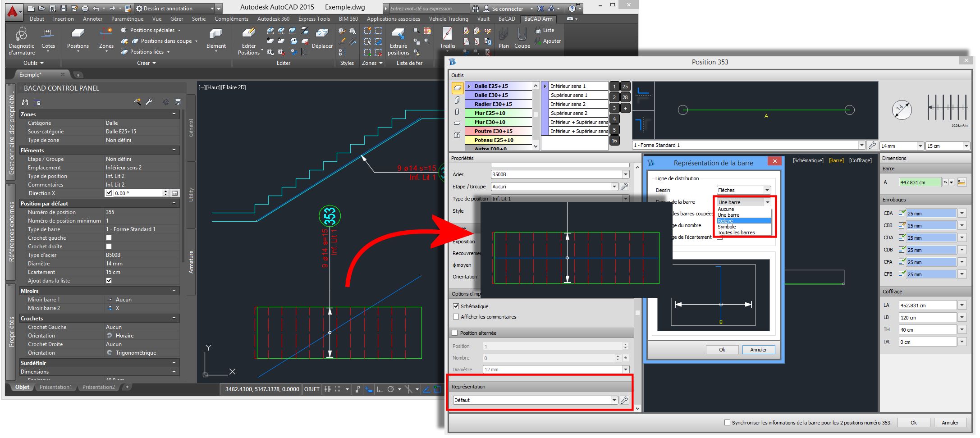Click Annuler at bottom of Position 353 window
This screenshot has width=980, height=438.
[x=950, y=423]
